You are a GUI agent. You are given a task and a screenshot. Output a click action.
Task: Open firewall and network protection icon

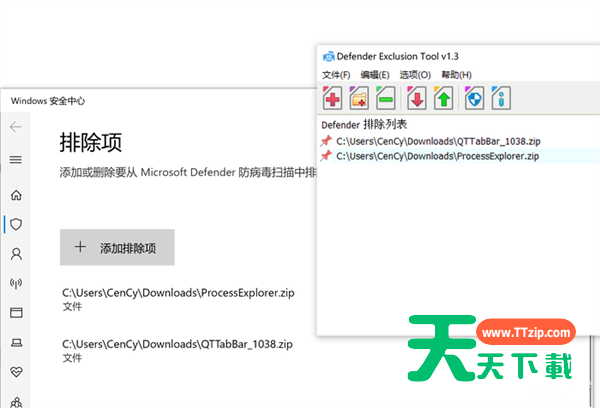16,283
